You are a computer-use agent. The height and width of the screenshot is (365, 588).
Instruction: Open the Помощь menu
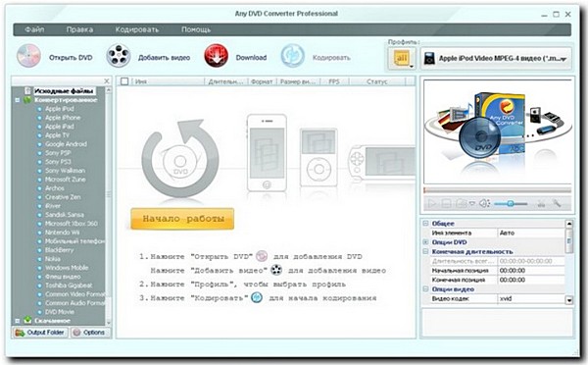196,29
